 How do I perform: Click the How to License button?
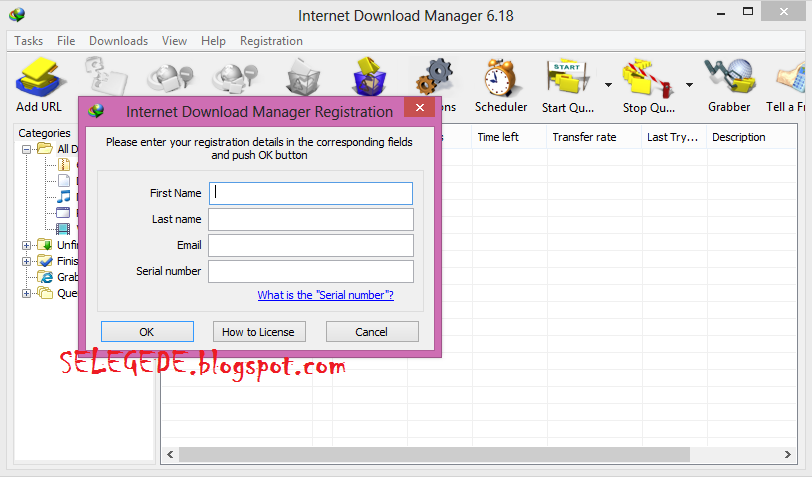tap(259, 331)
